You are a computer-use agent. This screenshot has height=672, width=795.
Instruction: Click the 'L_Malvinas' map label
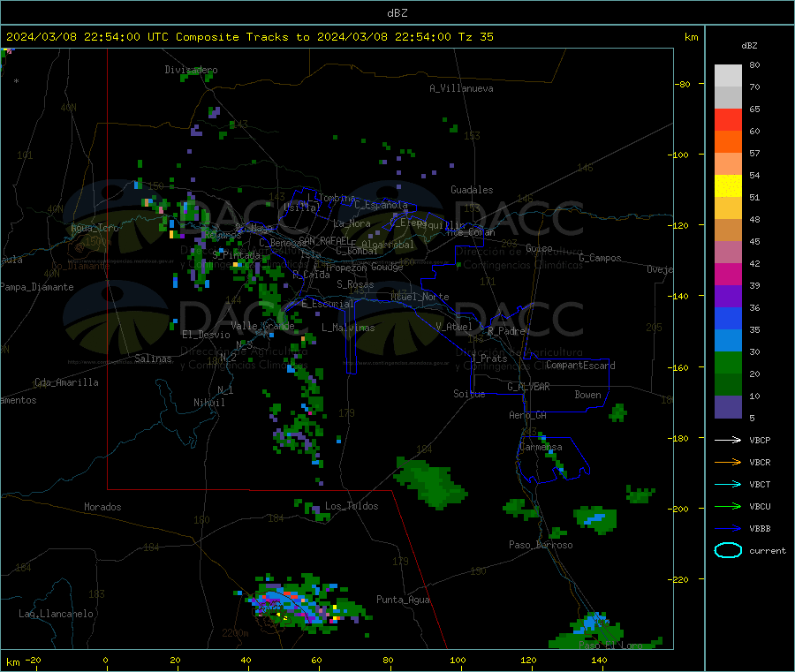[348, 328]
